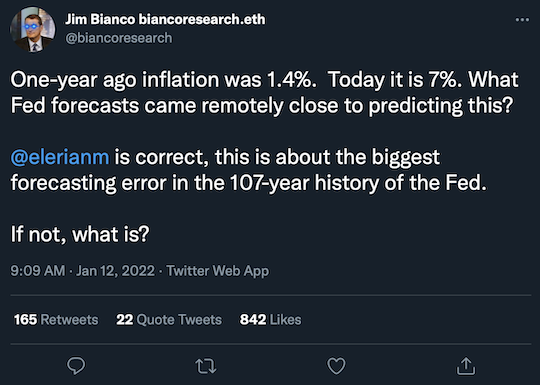Click the '107-year history of the Fed' phrase

[358, 183]
